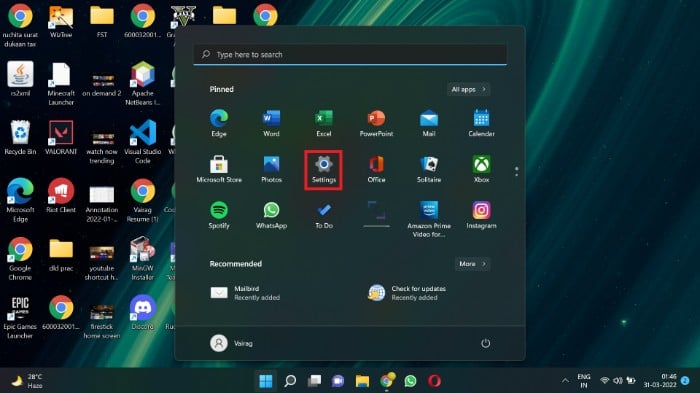This screenshot has height=393, width=700.
Task: Open ENG IN language switcher
Action: click(x=583, y=381)
